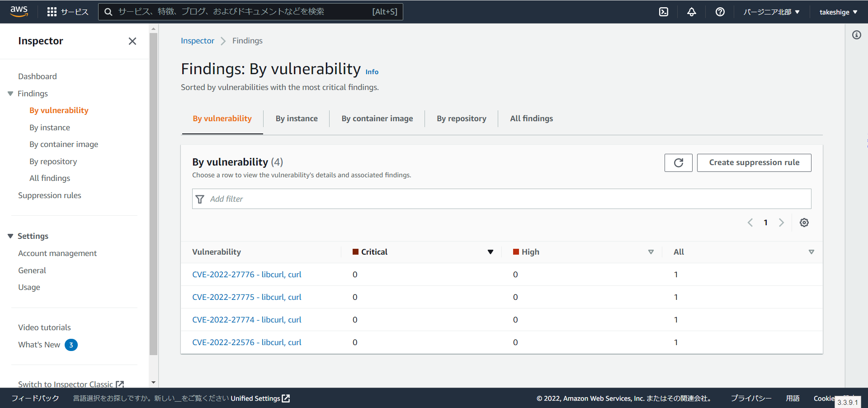Click the filter funnel icon
This screenshot has height=408, width=868.
point(200,199)
